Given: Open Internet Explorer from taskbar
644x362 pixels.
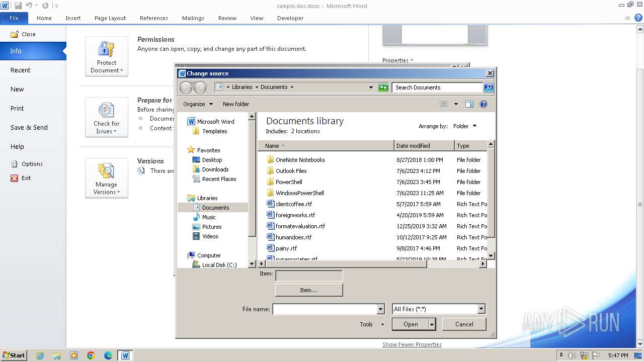Looking at the screenshot, I should point(40,355).
